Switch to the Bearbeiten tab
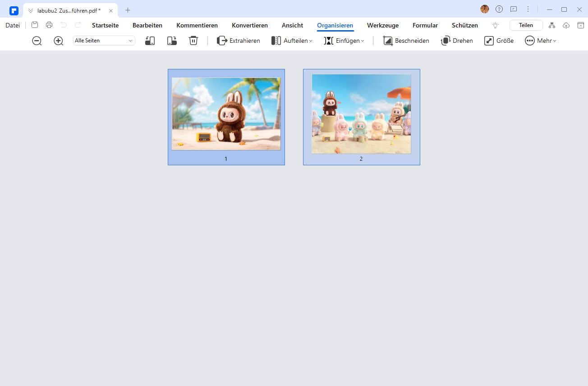588x386 pixels. point(147,26)
